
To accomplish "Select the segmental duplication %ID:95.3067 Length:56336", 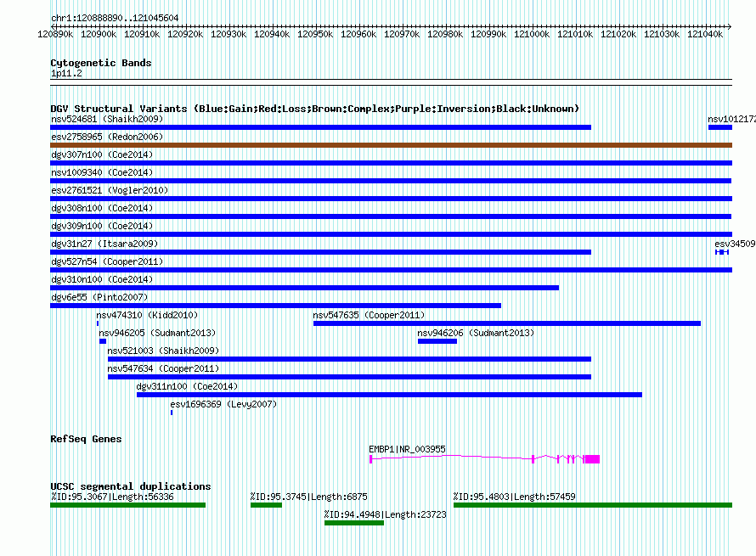I will pyautogui.click(x=127, y=505).
